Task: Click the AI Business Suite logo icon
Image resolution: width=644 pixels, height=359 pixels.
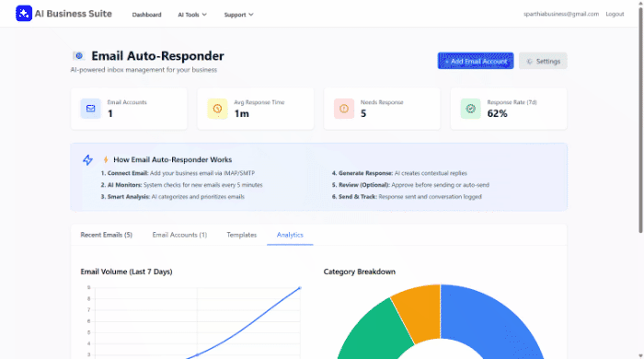Action: [x=23, y=14]
